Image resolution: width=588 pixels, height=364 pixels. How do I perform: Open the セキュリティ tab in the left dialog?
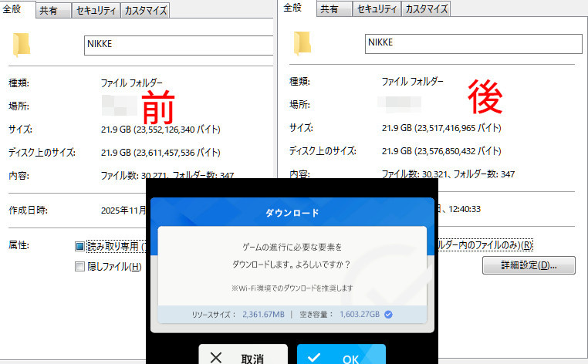[x=95, y=10]
